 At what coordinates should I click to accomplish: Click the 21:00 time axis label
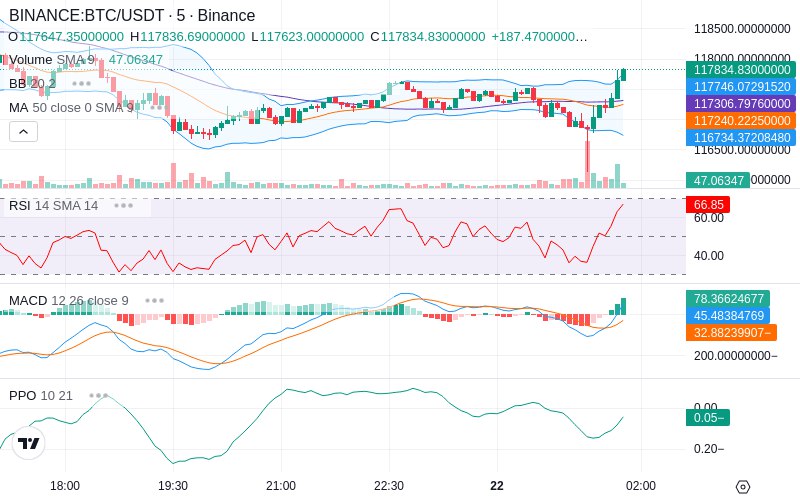281,486
